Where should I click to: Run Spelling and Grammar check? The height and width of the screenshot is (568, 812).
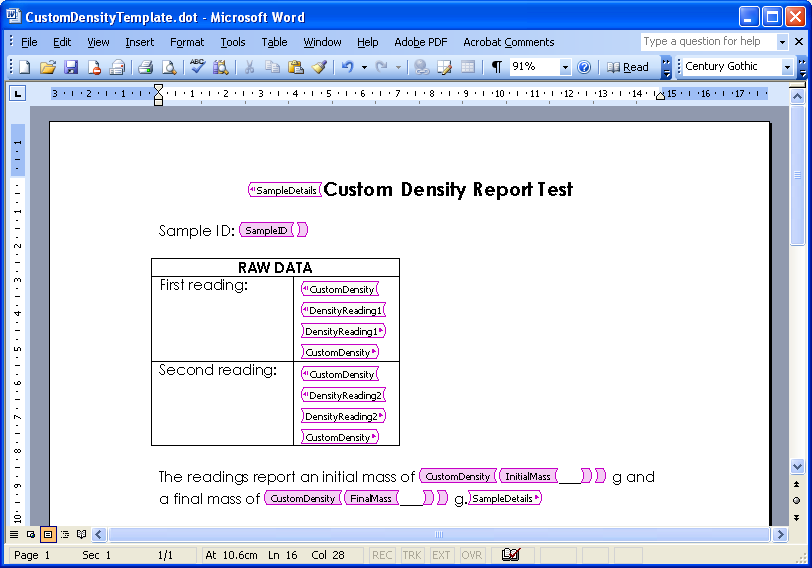(x=197, y=67)
